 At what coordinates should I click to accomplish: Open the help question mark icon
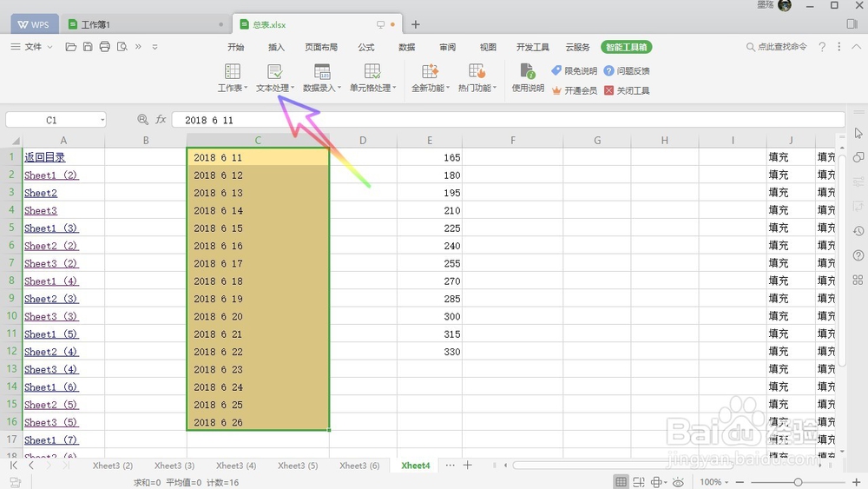click(822, 47)
